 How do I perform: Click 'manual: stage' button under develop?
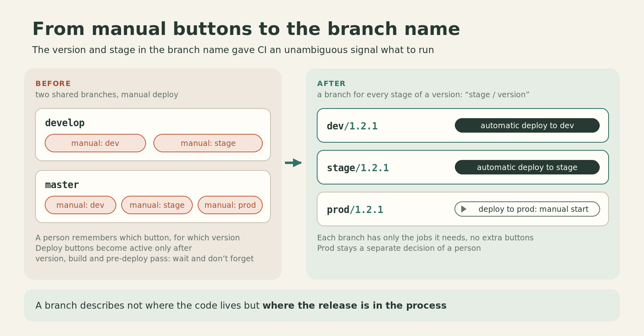click(x=208, y=143)
